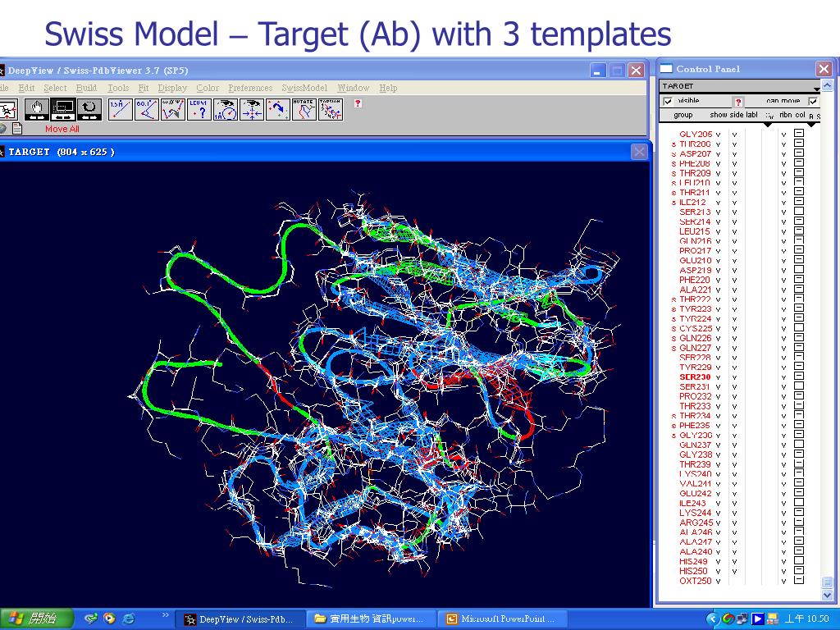Switch to Microsoft PowerPoint taskbar button
The height and width of the screenshot is (630, 840).
[x=502, y=619]
